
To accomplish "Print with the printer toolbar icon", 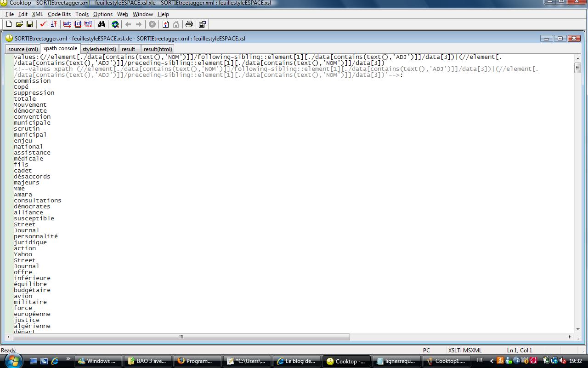I will point(189,24).
